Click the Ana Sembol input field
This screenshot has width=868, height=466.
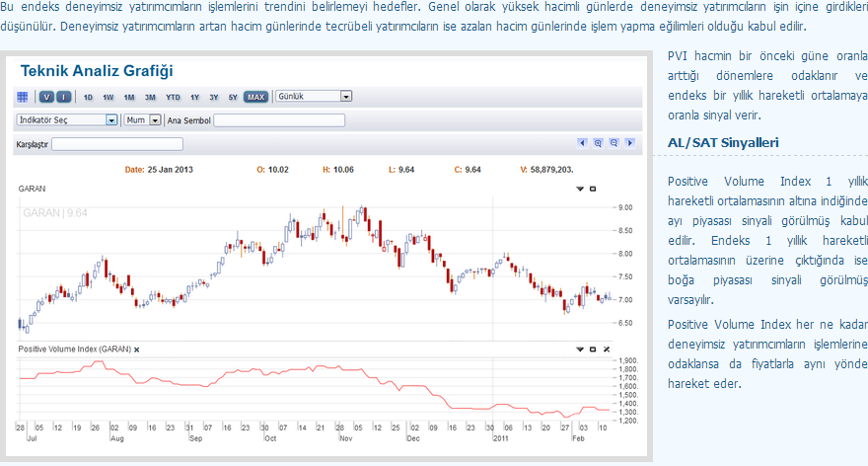point(279,120)
